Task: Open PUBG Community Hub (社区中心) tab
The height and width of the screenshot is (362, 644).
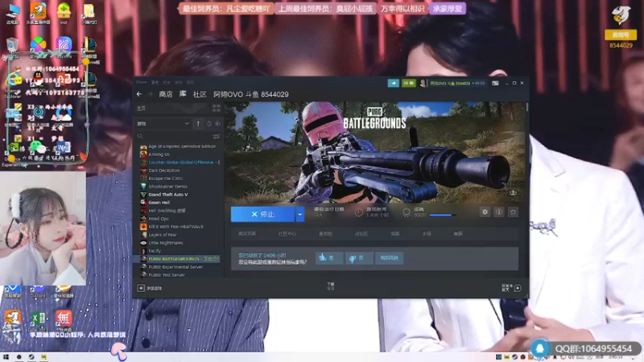Action: pyautogui.click(x=287, y=234)
